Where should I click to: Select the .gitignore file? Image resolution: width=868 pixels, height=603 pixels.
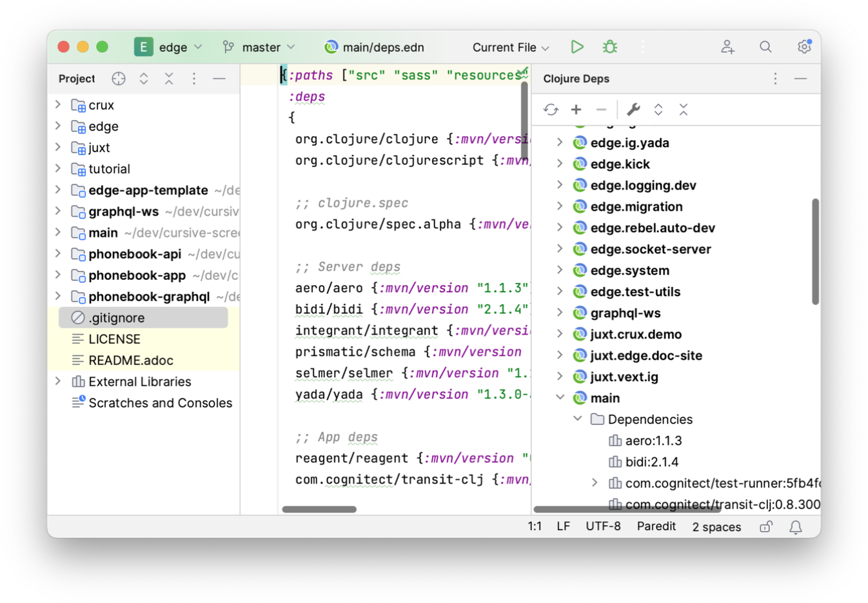point(143,317)
